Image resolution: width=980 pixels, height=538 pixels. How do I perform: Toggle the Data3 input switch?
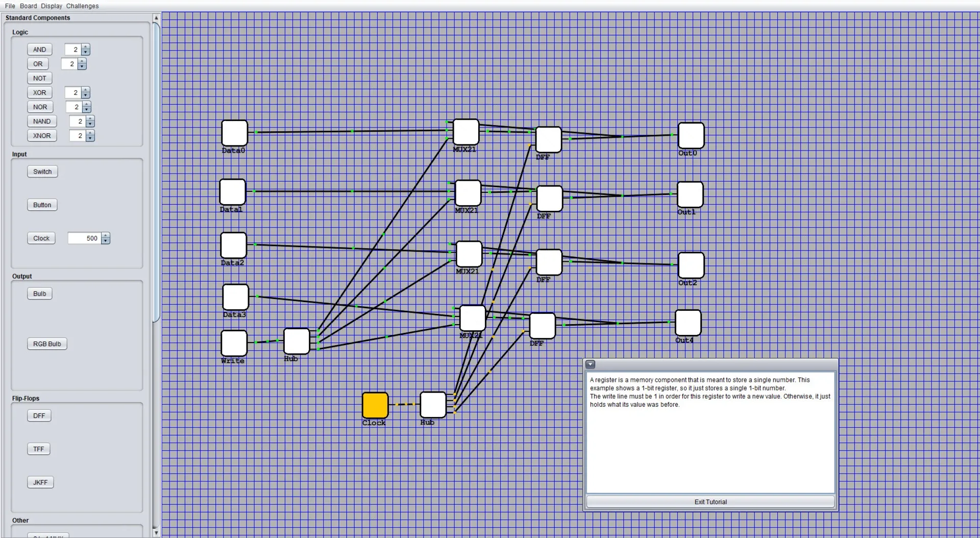coord(235,297)
